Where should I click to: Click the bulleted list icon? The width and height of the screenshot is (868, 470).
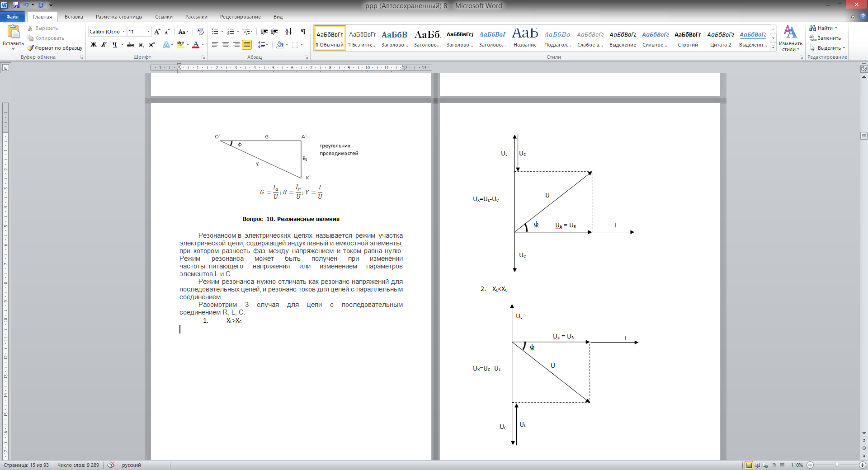(215, 32)
